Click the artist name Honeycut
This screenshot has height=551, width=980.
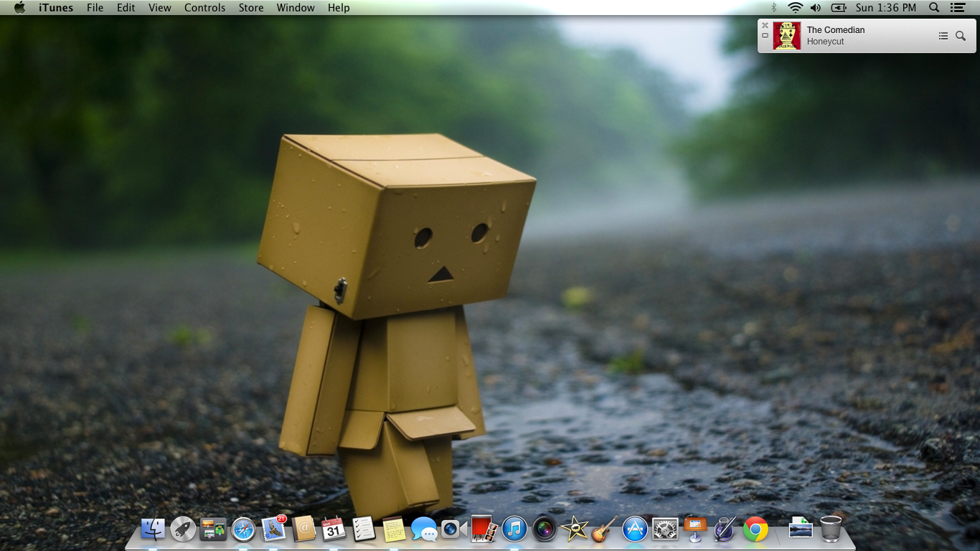point(825,42)
